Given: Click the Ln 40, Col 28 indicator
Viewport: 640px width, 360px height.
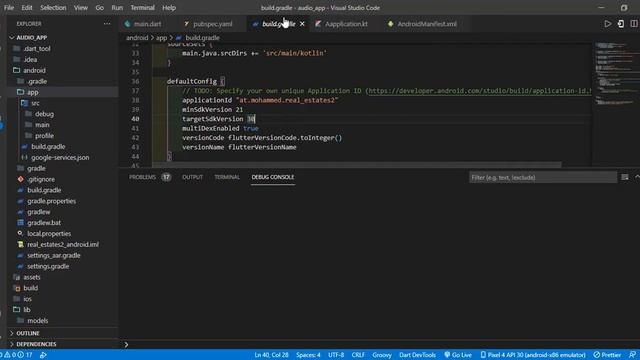Looking at the screenshot, I should pyautogui.click(x=271, y=355).
